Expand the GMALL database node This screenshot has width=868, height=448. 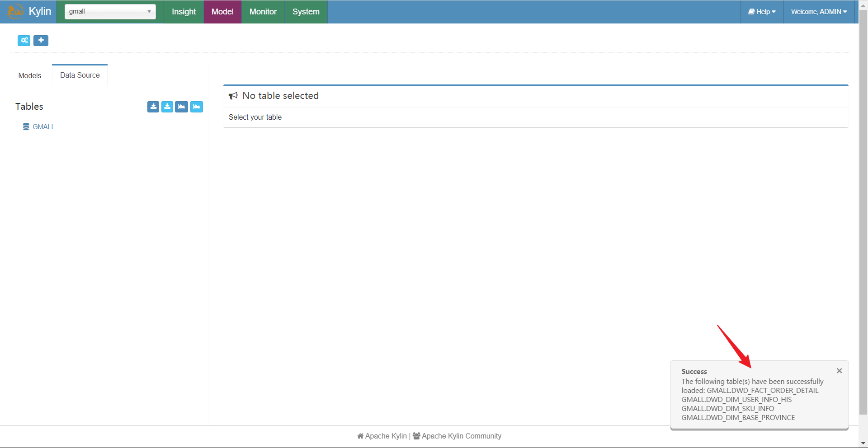click(x=43, y=127)
